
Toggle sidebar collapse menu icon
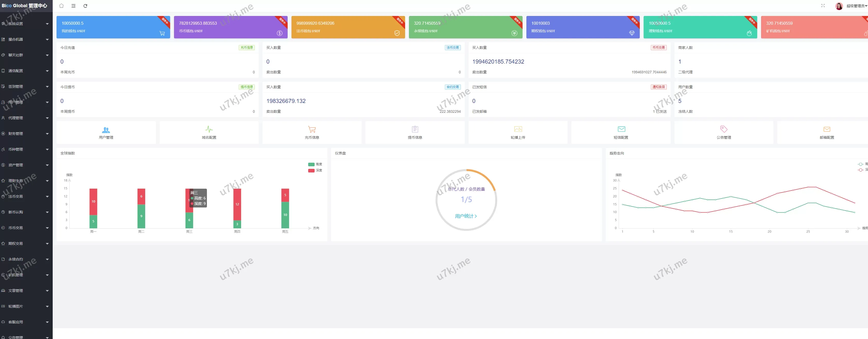(x=74, y=6)
